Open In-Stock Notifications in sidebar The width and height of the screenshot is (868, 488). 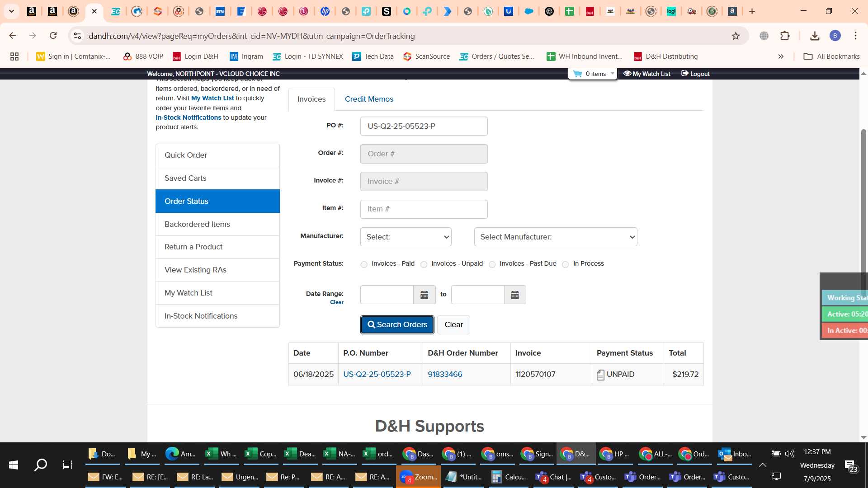(217, 316)
